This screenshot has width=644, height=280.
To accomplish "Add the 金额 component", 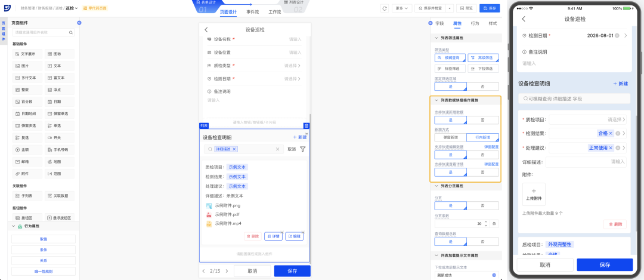I will (x=27, y=150).
